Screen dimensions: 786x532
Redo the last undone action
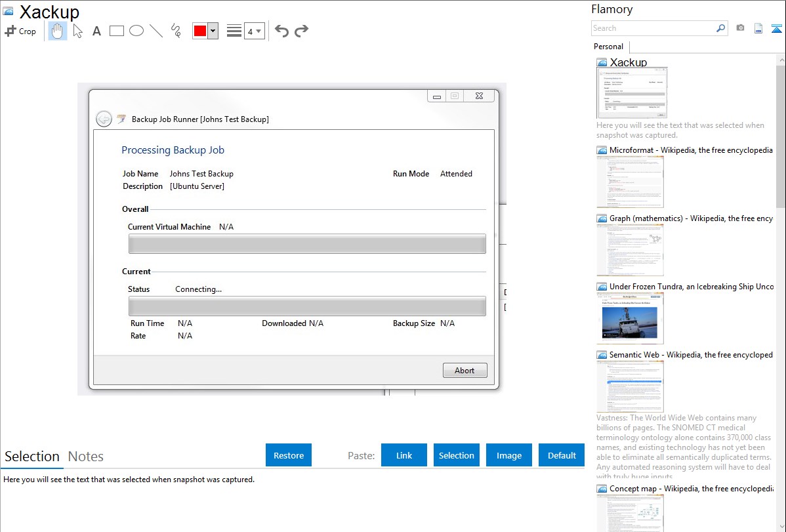pyautogui.click(x=301, y=31)
